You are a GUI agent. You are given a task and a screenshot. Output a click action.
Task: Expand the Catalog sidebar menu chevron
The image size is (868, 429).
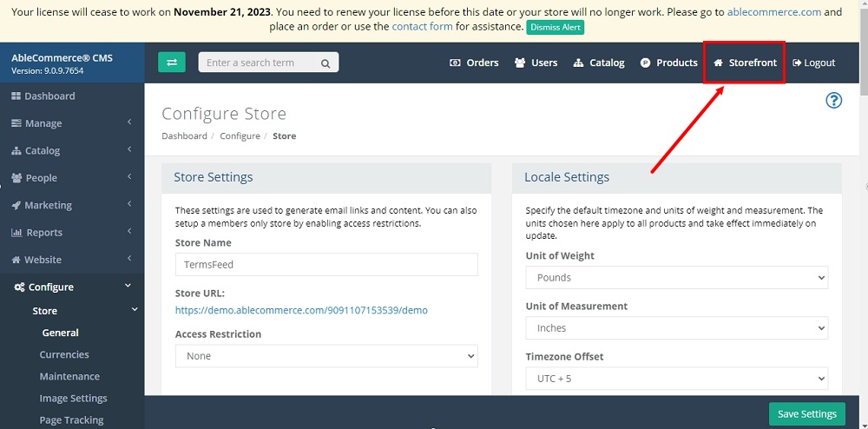[129, 149]
